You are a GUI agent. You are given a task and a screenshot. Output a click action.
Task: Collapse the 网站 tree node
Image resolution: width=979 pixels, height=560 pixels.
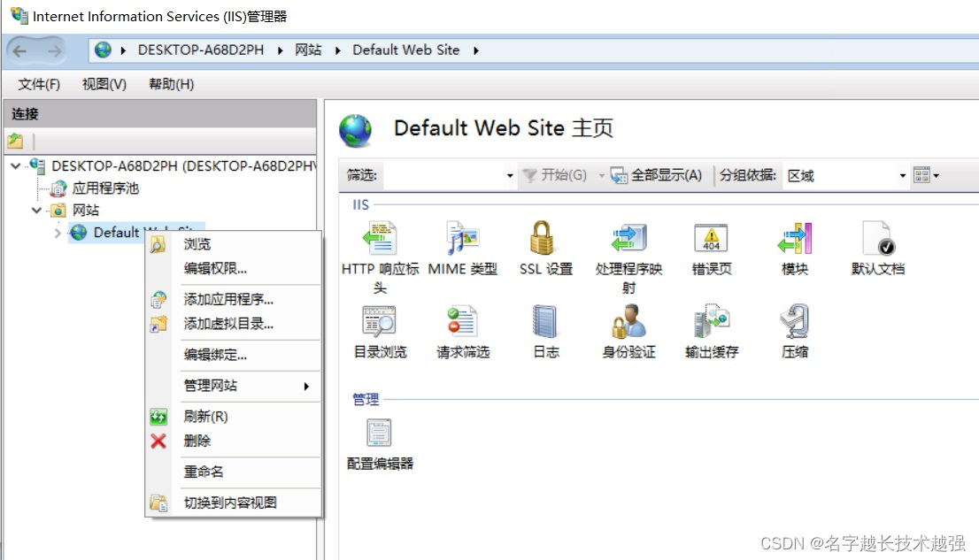[36, 211]
